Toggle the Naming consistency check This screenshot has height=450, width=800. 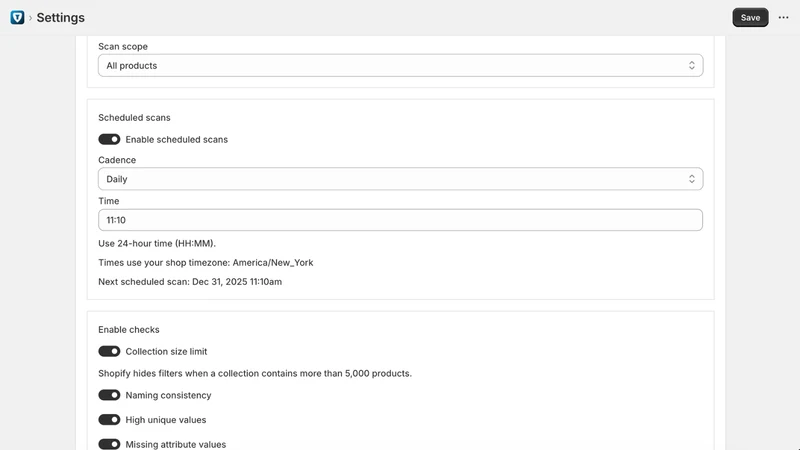point(109,395)
